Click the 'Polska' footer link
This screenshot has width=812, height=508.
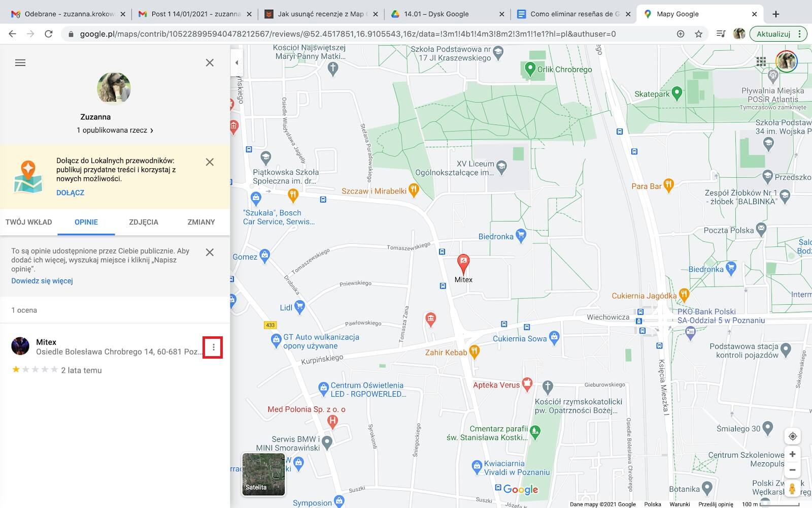(653, 504)
